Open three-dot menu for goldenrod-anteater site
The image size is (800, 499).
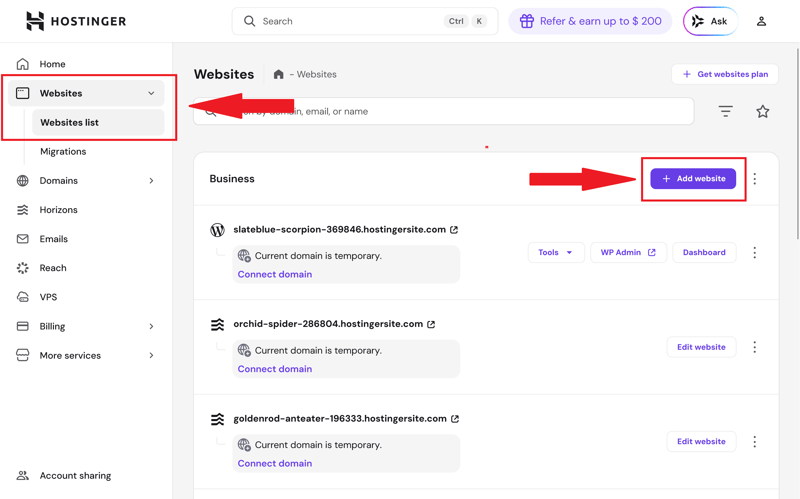click(x=755, y=441)
